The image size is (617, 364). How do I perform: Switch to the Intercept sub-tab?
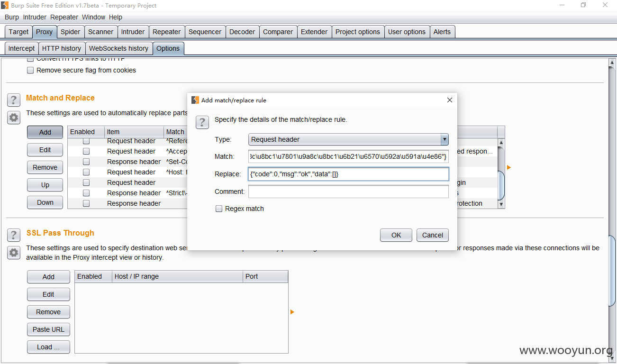(x=21, y=48)
